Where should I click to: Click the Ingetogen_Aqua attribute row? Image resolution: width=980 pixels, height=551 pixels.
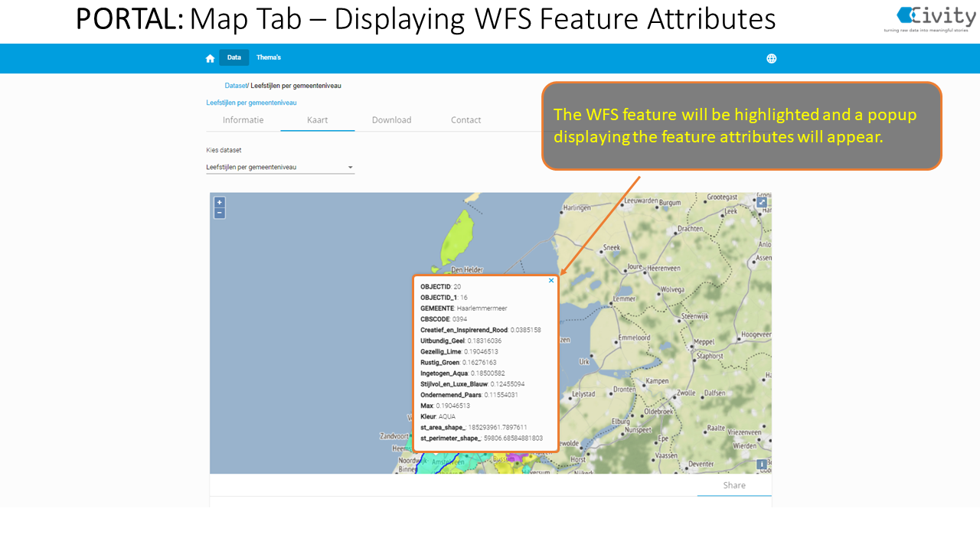[462, 373]
